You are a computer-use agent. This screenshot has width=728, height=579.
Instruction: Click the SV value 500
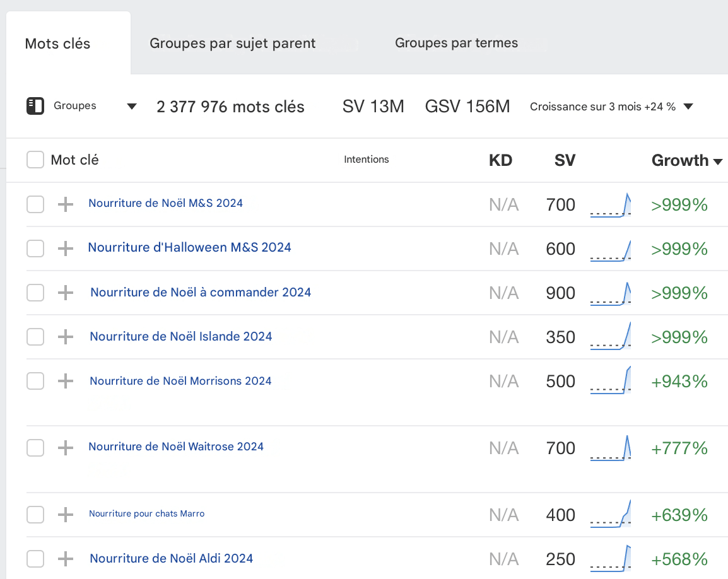pyautogui.click(x=560, y=381)
